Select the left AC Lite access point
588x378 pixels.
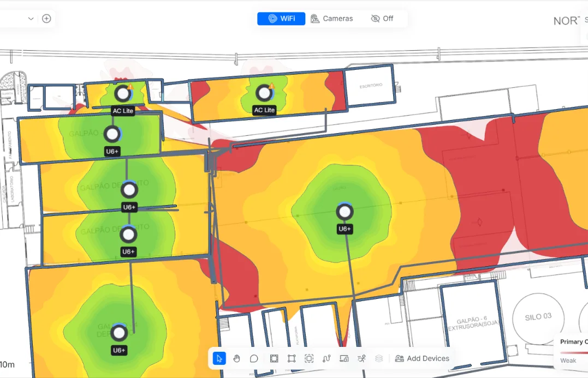(x=123, y=94)
